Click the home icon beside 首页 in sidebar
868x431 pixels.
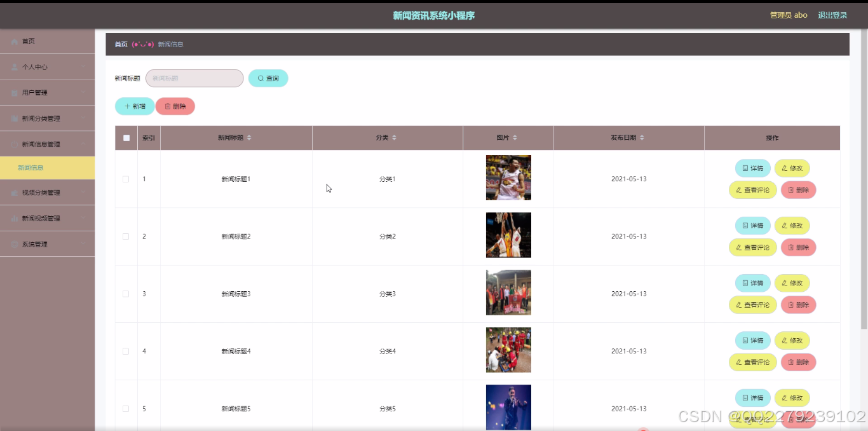[14, 41]
